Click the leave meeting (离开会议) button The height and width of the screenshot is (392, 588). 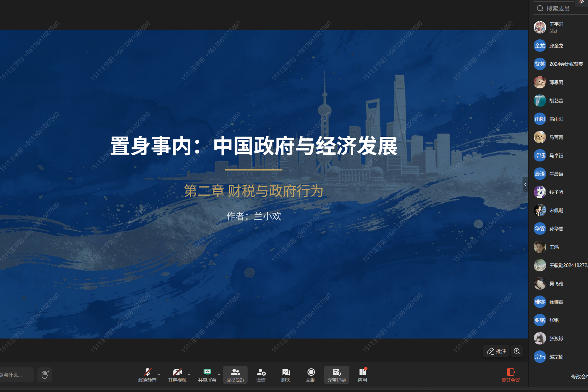point(511,375)
